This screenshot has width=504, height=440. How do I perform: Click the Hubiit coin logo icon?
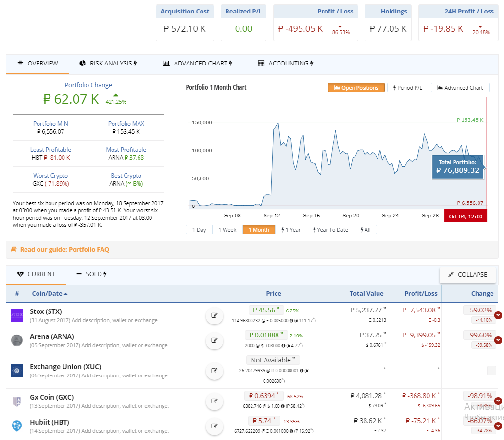point(17,426)
